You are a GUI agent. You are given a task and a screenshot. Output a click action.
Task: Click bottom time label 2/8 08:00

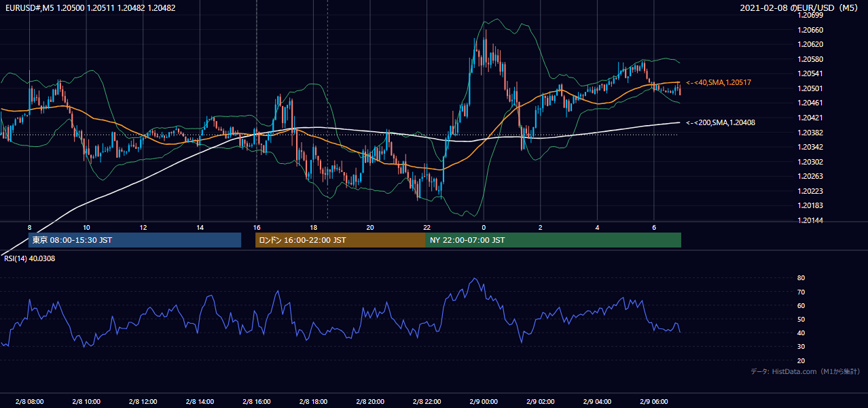(30, 402)
